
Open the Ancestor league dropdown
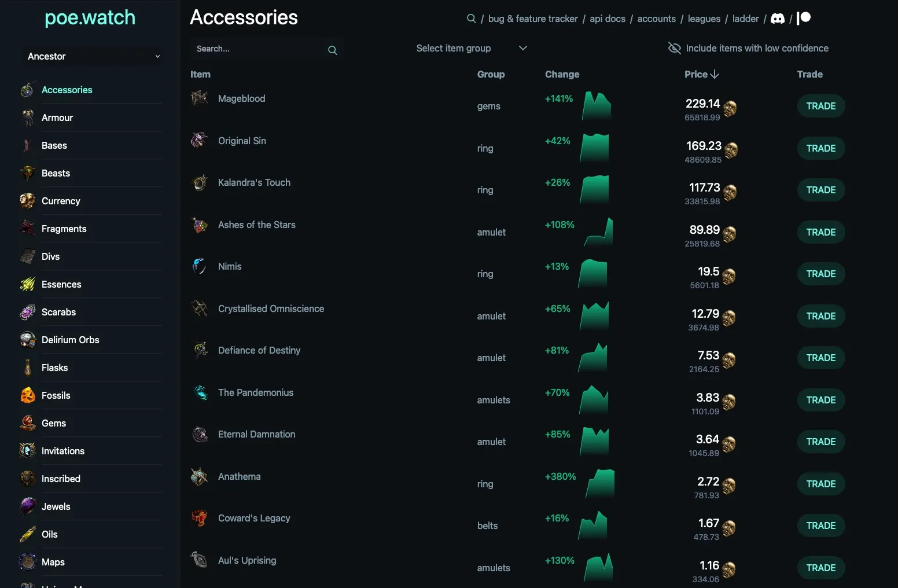[92, 56]
